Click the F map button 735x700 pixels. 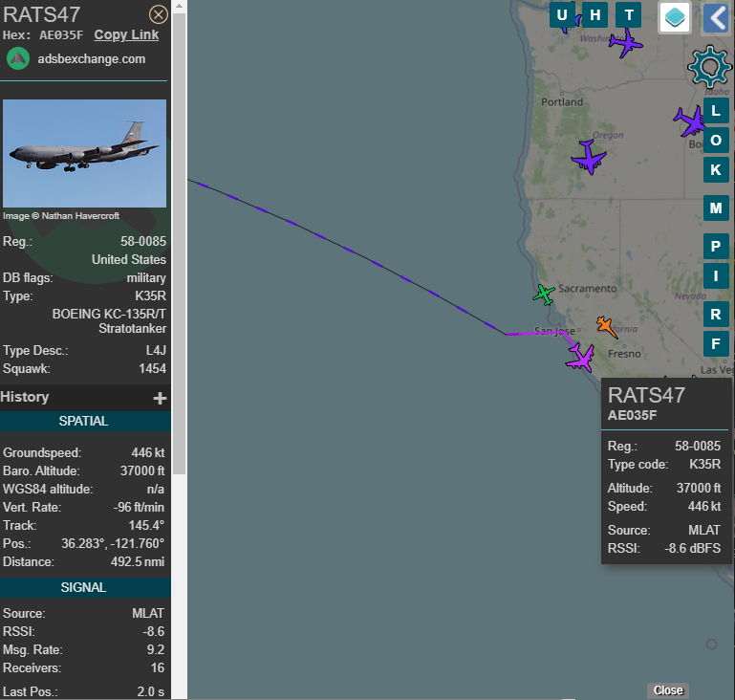(716, 343)
